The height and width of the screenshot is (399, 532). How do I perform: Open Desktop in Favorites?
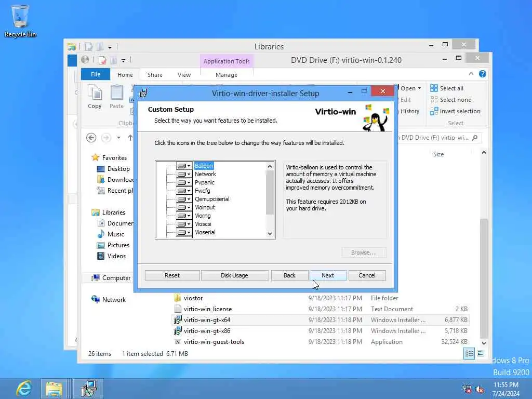click(113, 169)
